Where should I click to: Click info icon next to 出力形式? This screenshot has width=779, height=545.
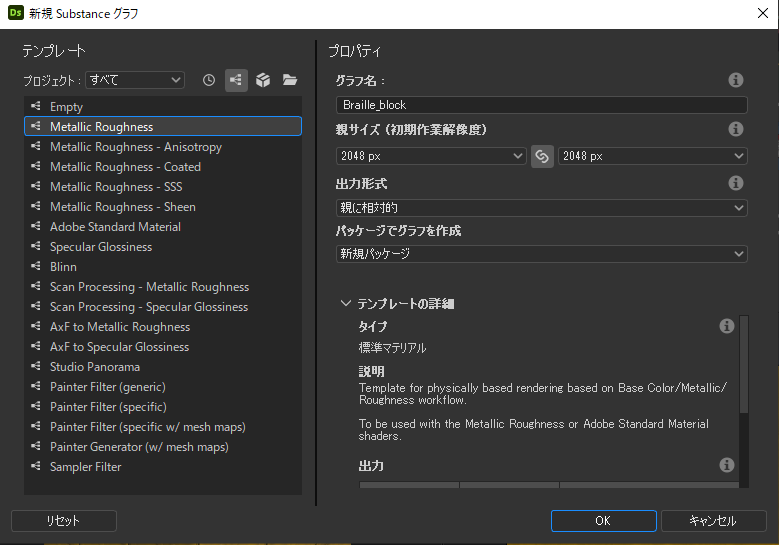coord(736,183)
